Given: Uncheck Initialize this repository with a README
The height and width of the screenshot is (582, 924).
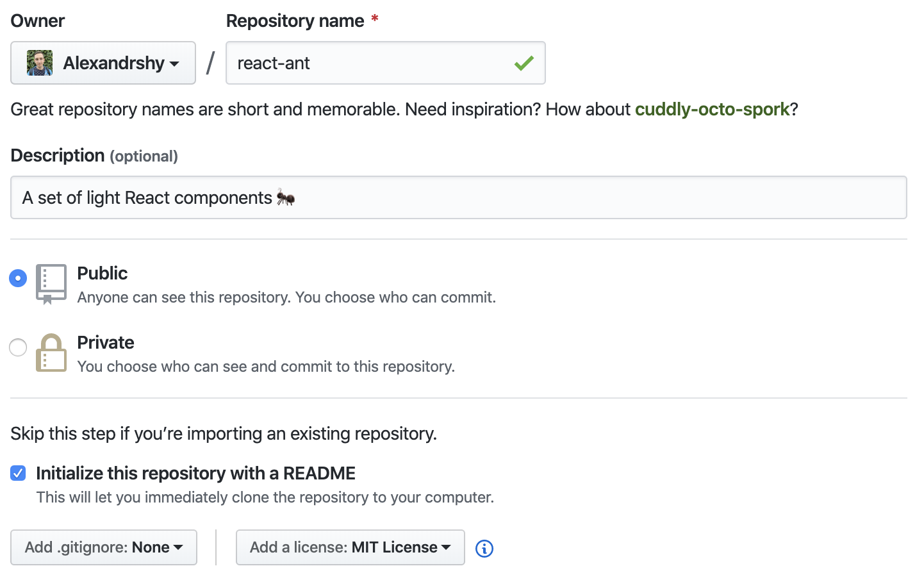Looking at the screenshot, I should click(18, 474).
